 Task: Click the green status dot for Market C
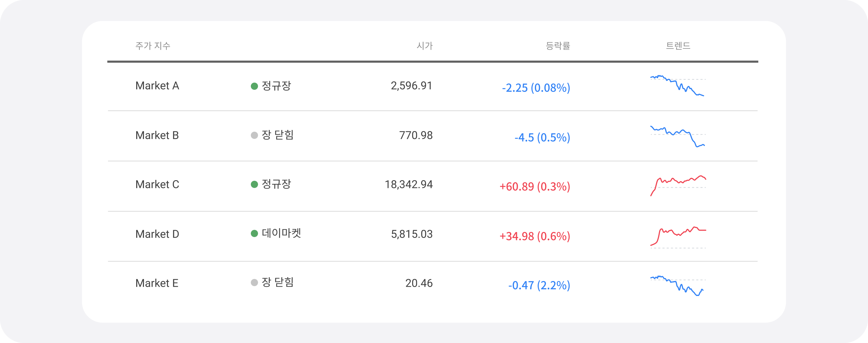(x=254, y=185)
